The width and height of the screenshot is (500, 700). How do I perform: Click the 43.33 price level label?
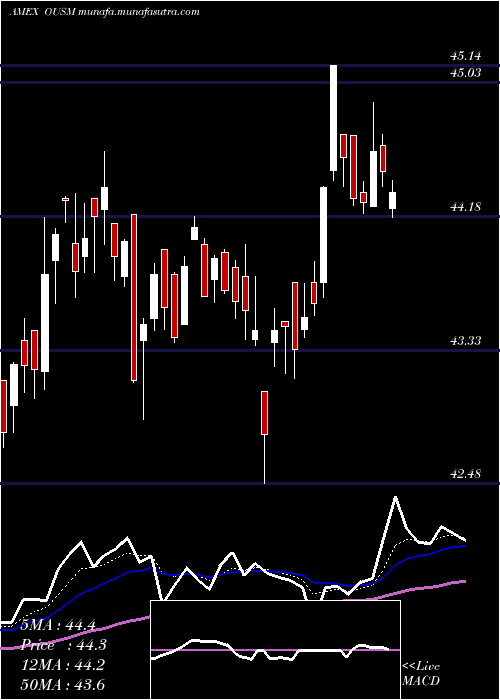(466, 341)
